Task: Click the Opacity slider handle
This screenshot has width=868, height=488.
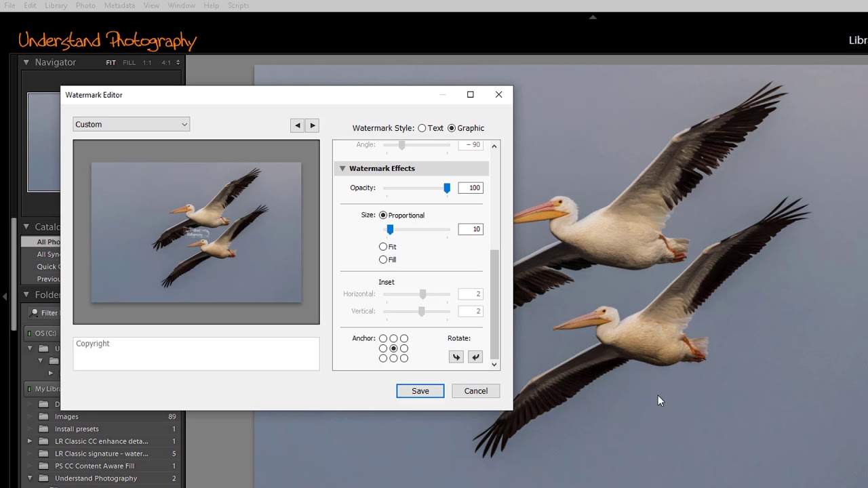Action: pyautogui.click(x=447, y=188)
